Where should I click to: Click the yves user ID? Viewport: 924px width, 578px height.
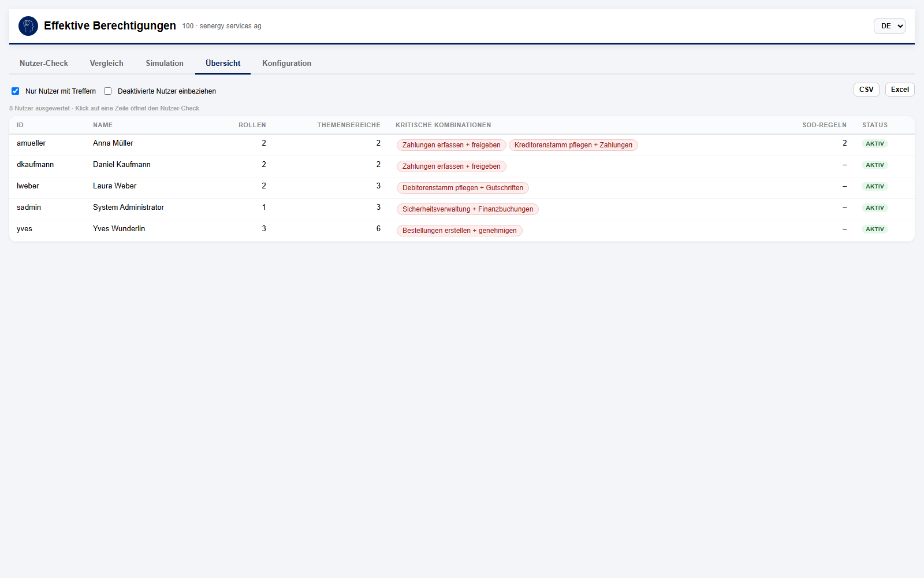24,229
